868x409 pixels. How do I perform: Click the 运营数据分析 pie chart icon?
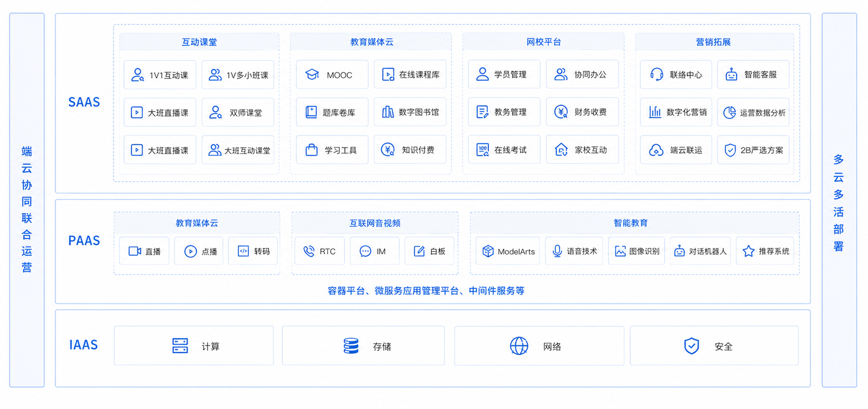pos(729,112)
